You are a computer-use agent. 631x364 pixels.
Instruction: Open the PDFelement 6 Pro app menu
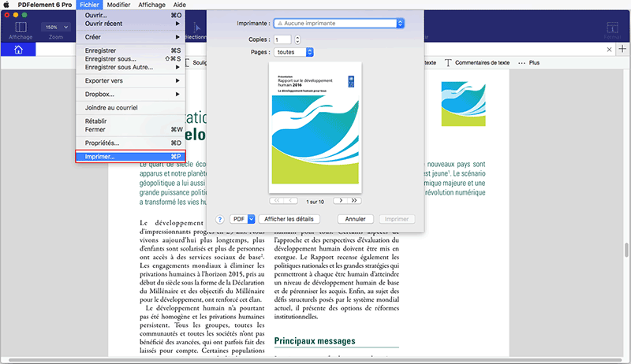tap(45, 5)
